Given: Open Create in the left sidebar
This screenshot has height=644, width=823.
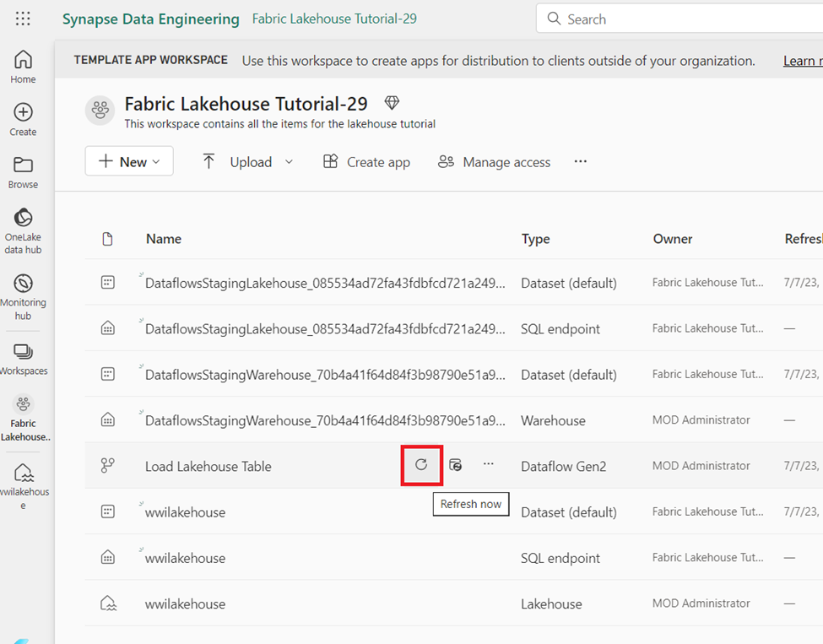Looking at the screenshot, I should pos(23,120).
